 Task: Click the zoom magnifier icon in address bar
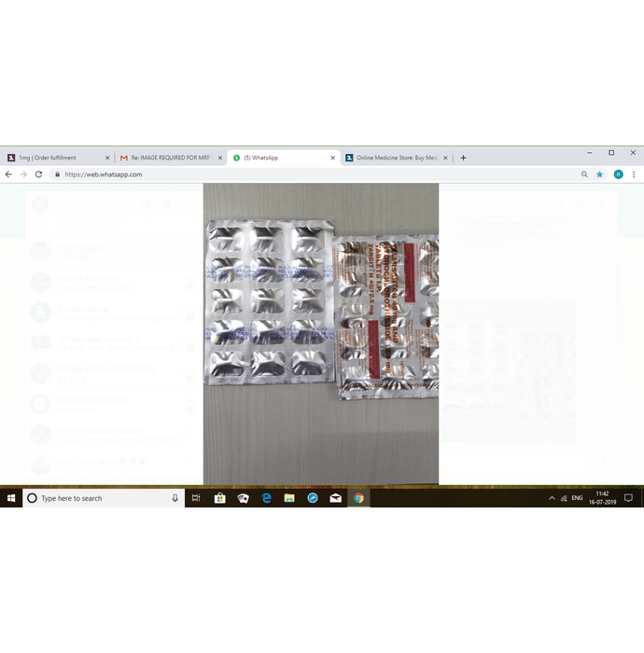coord(584,174)
